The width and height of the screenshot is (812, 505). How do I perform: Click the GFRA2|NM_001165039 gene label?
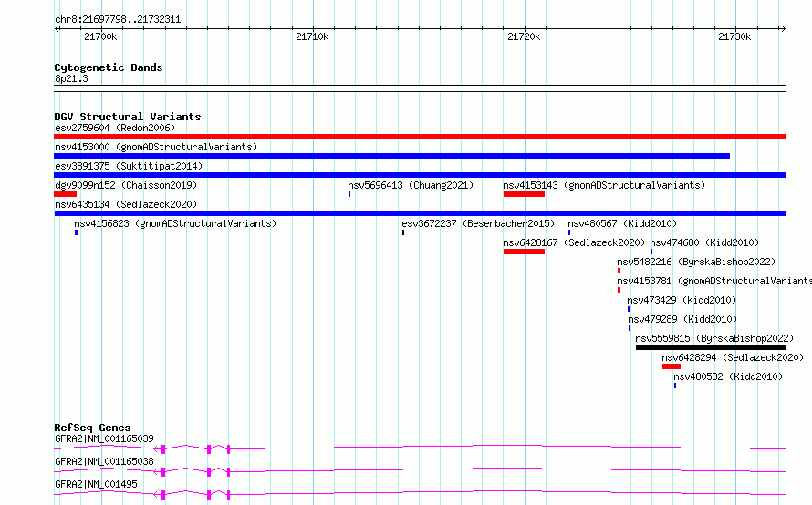(x=104, y=438)
